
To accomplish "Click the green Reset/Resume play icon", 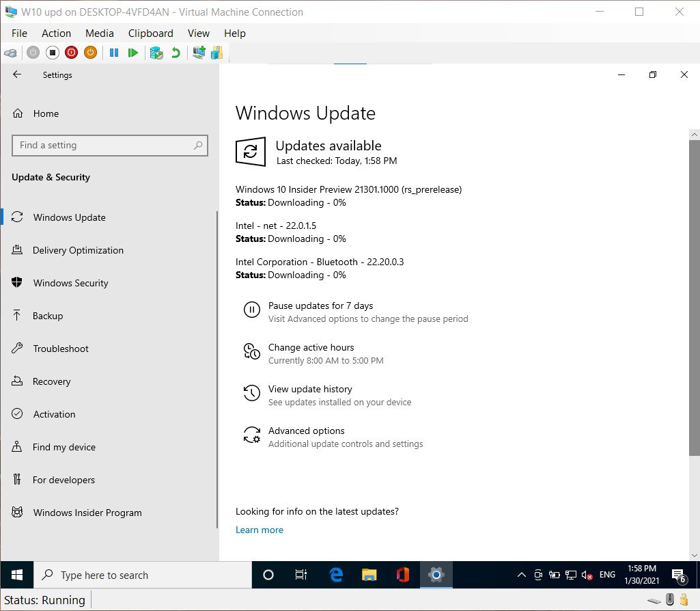I will click(x=132, y=53).
